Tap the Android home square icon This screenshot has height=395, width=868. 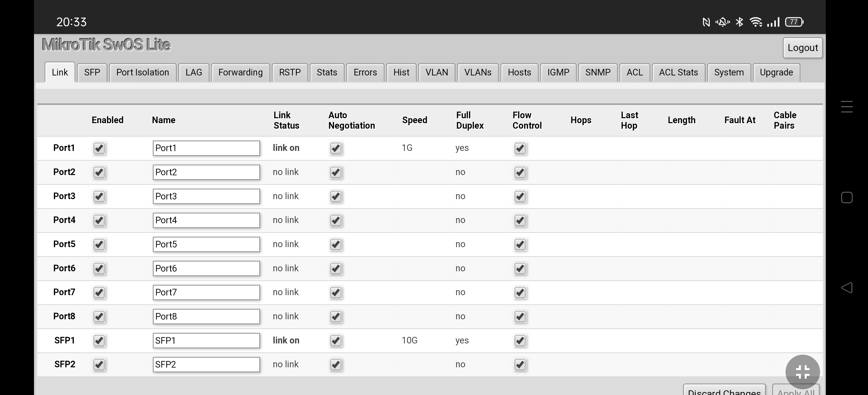click(x=847, y=197)
